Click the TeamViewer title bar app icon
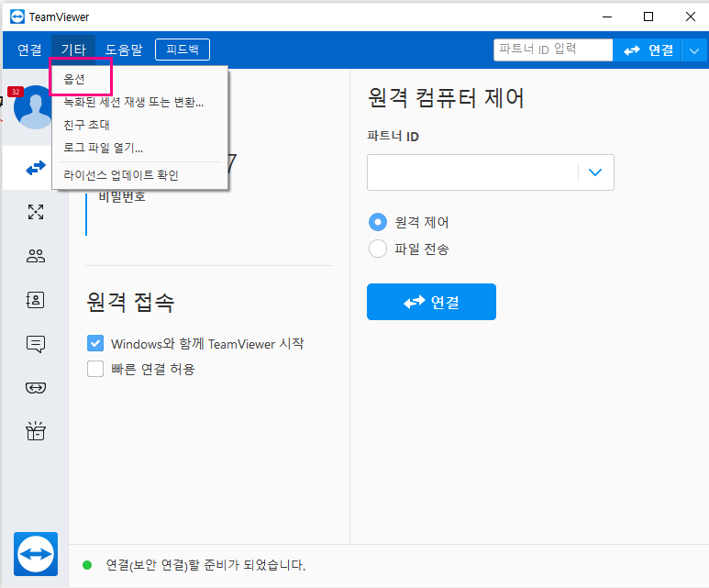 [17, 17]
